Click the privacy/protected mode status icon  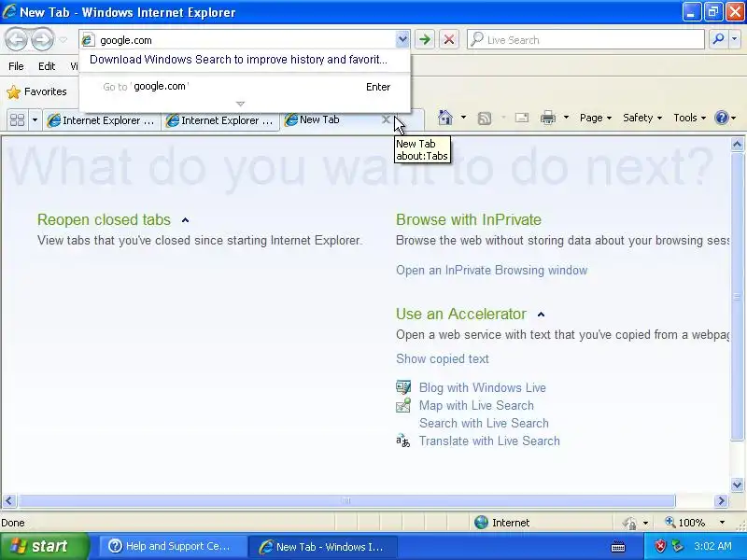pyautogui.click(x=629, y=523)
